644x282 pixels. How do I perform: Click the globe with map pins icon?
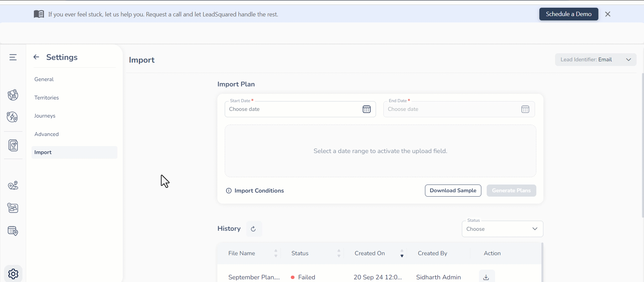(13, 95)
